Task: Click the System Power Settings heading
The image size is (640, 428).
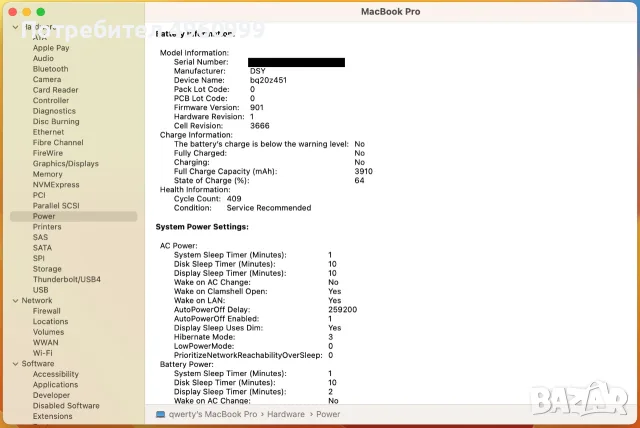Action: pos(202,227)
